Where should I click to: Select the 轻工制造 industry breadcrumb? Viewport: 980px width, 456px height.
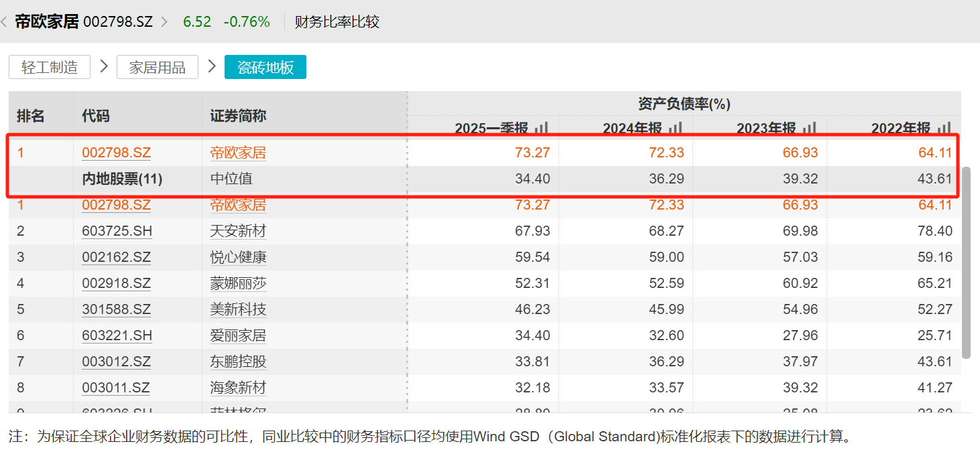(50, 67)
